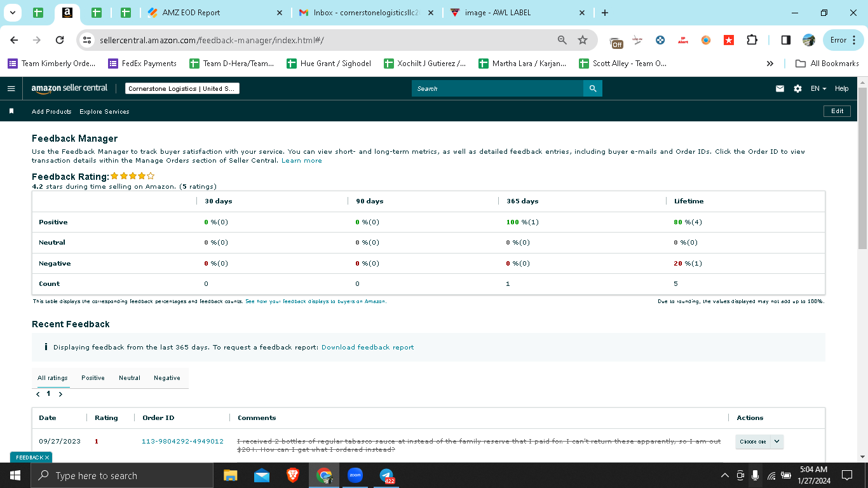Image resolution: width=868 pixels, height=488 pixels.
Task: Open the Windows notification center
Action: pyautogui.click(x=846, y=475)
